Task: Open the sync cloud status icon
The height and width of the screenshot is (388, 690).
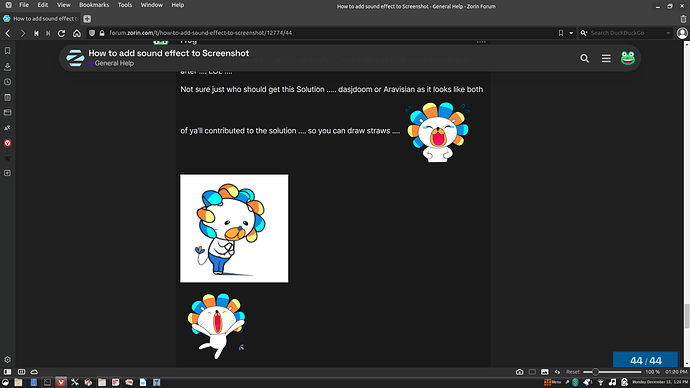Action: point(34,372)
